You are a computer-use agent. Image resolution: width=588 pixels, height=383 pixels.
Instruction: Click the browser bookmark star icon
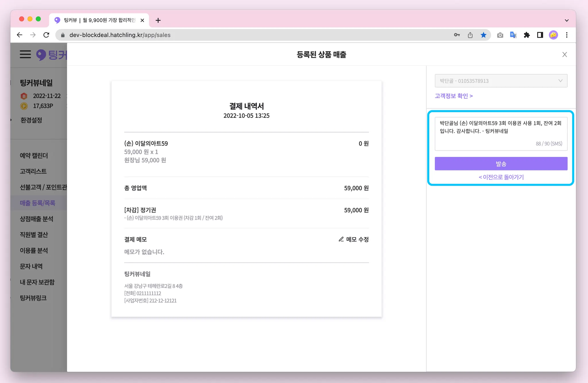pos(483,35)
